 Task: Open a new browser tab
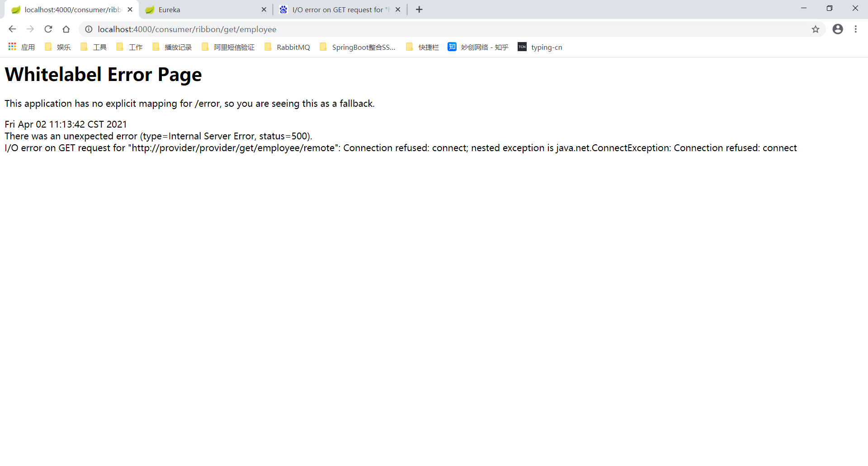tap(419, 9)
